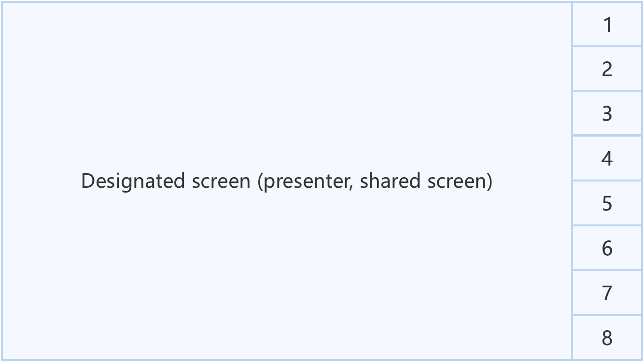644x362 pixels.
Task: Select participant tile number 4
Action: 607,159
